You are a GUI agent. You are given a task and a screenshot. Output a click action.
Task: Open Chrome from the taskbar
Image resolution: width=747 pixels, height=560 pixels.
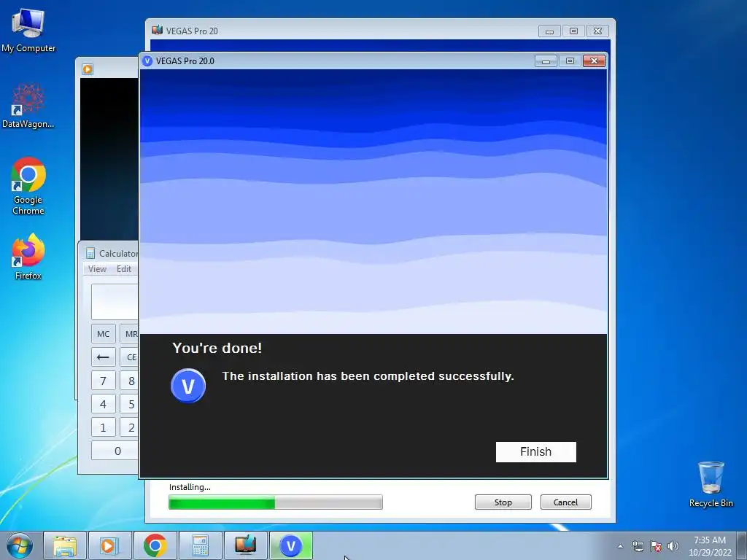tap(155, 545)
